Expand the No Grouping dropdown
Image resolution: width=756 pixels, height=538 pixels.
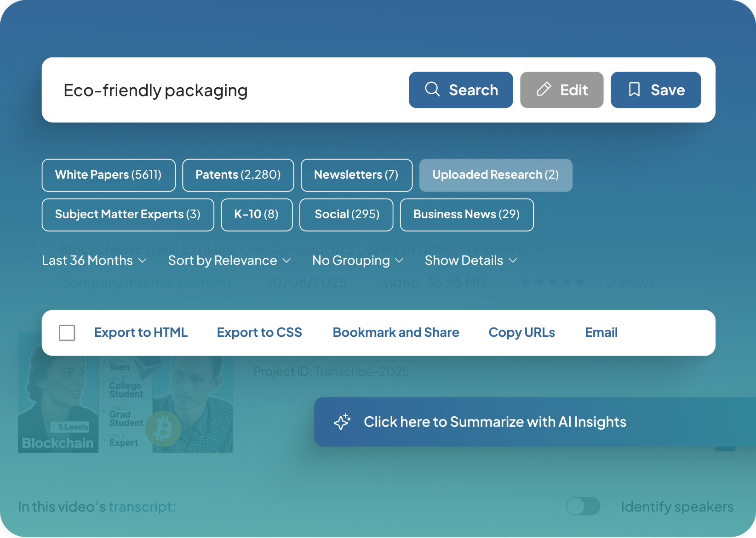[x=358, y=261]
